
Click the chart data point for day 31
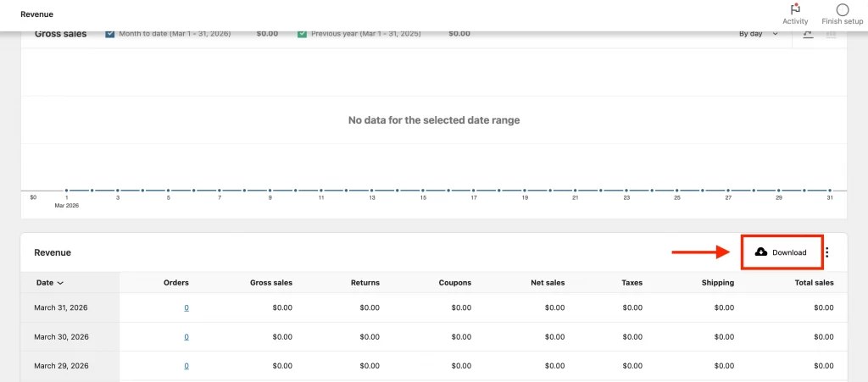click(x=830, y=191)
